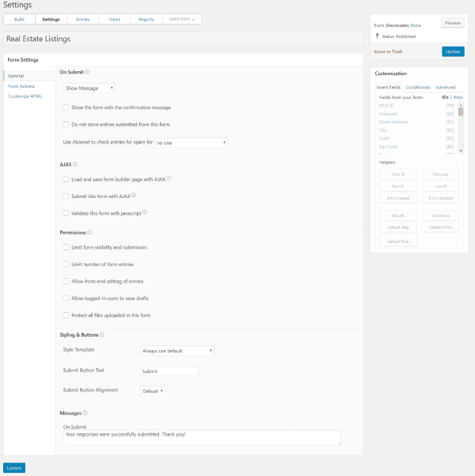Enable 'Do not store entries submitted' checkbox

click(x=66, y=124)
